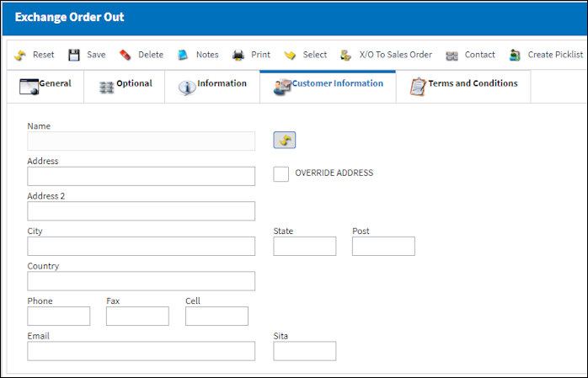Click the Select hand icon
This screenshot has width=588, height=378.
290,56
